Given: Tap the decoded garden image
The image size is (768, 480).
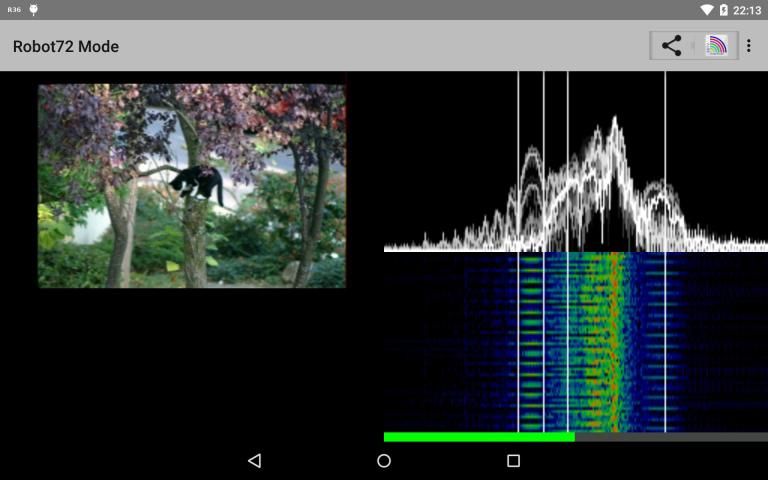Looking at the screenshot, I should pos(192,186).
